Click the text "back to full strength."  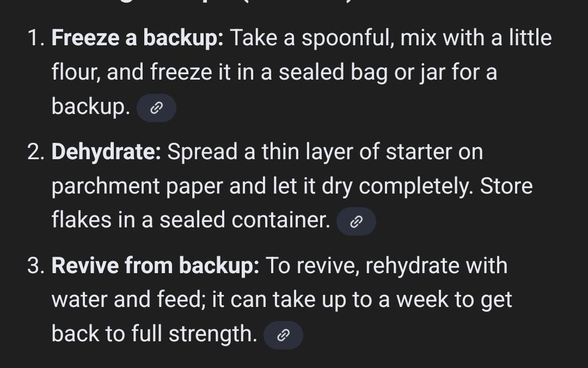click(154, 334)
